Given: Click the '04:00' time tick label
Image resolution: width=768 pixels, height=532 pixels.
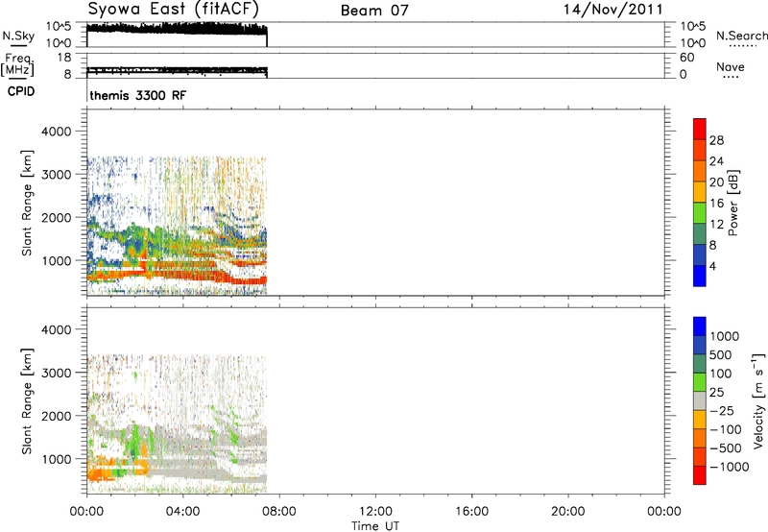Looking at the screenshot, I should (182, 512).
